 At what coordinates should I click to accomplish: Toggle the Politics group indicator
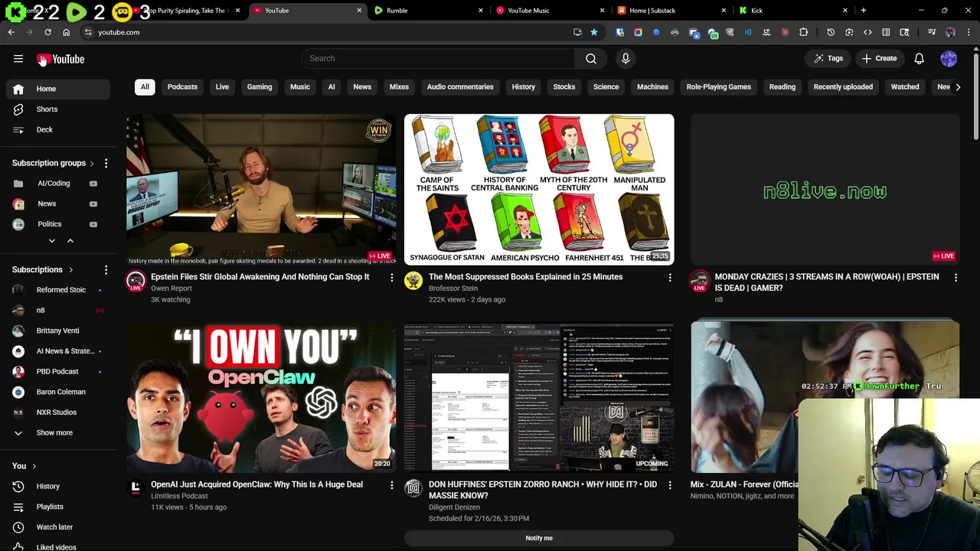pyautogui.click(x=93, y=224)
